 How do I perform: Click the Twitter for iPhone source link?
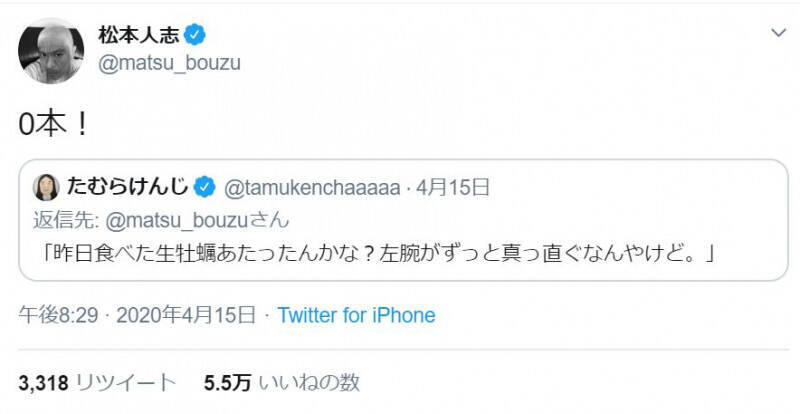point(356,315)
